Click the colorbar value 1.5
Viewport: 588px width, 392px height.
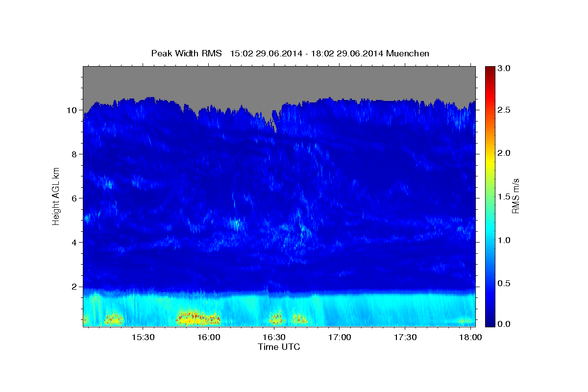pos(504,196)
